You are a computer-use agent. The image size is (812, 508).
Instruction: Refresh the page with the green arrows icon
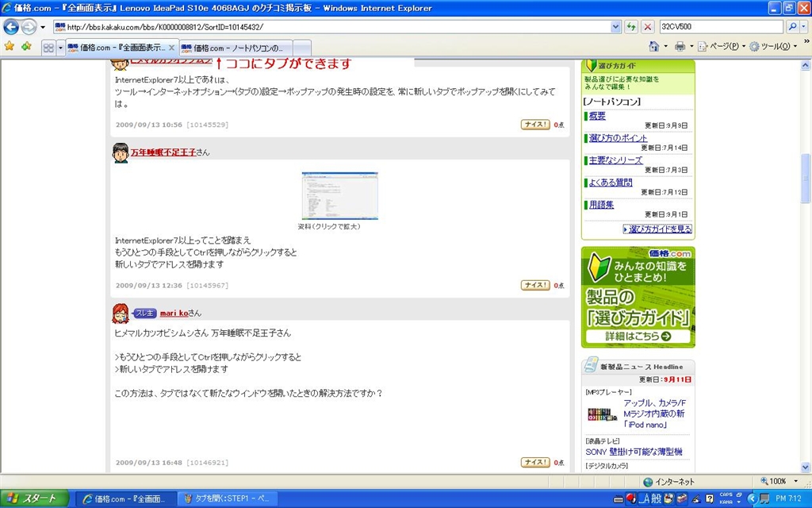[630, 27]
